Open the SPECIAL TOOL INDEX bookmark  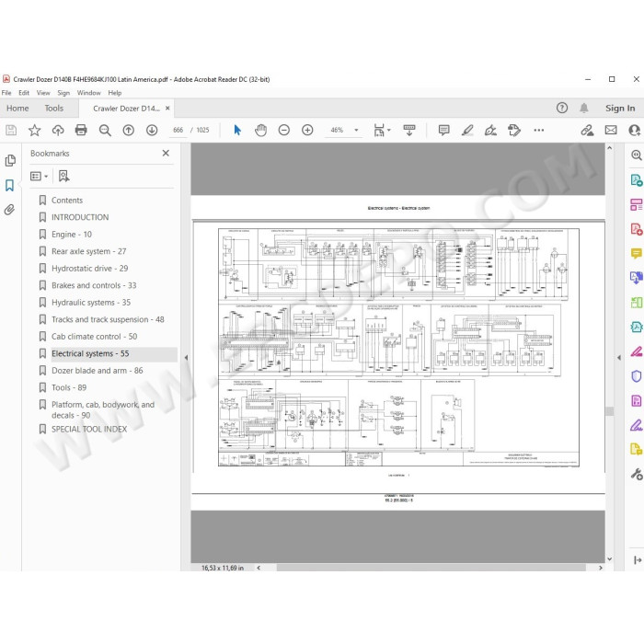point(89,430)
